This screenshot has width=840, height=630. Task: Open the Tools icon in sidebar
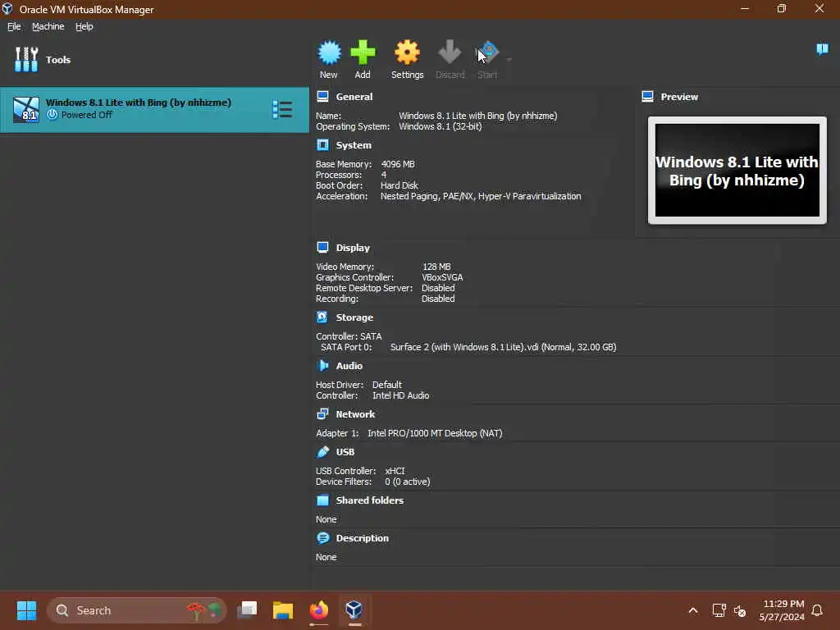(26, 59)
